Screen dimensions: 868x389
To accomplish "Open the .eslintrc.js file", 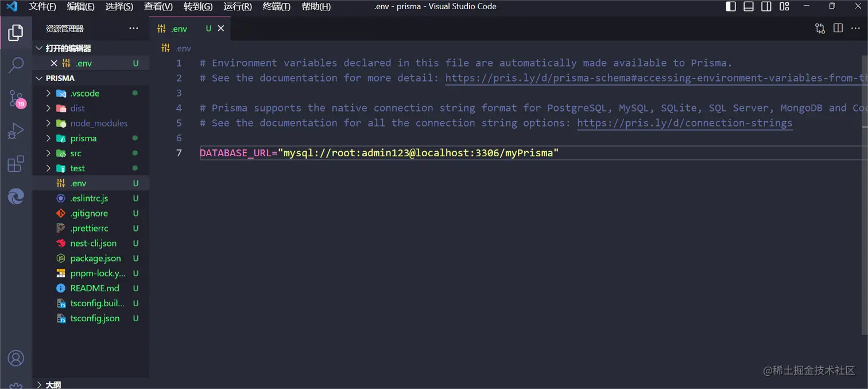I will point(91,198).
